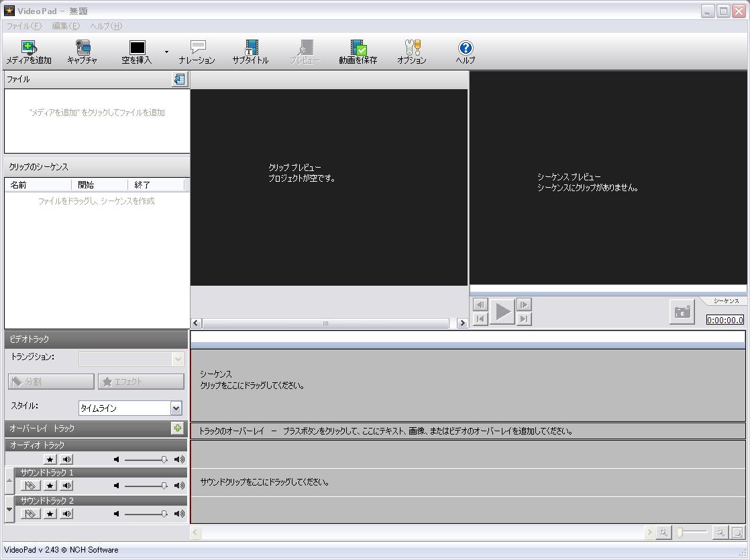
Task: Click the 分割 (Split) button
Action: 51,382
